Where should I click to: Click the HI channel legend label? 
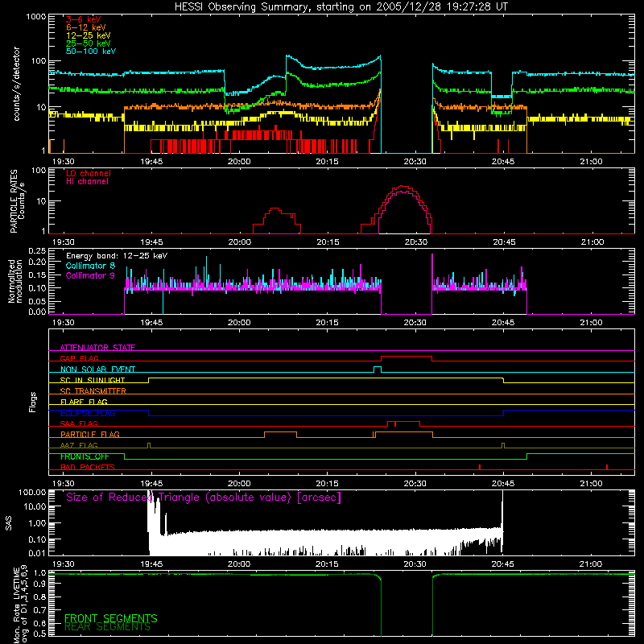pos(87,182)
